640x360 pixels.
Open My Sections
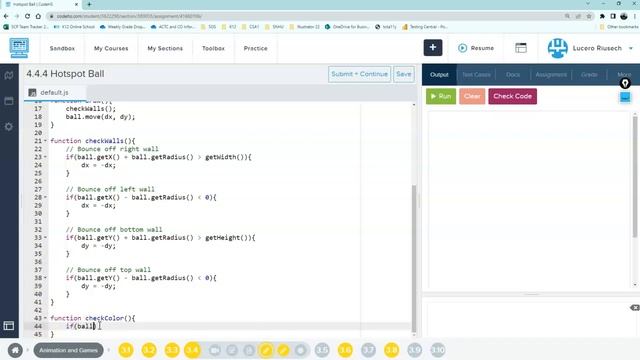(165, 48)
